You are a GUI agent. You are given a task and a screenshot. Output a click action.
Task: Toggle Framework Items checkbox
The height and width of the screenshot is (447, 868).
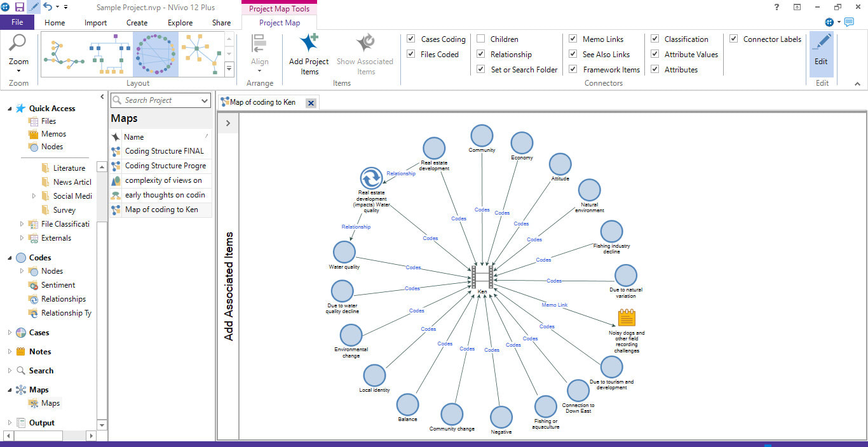click(x=573, y=70)
